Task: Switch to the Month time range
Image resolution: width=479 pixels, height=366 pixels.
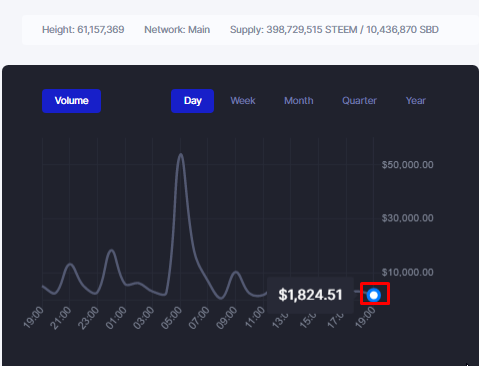Action: (x=299, y=101)
